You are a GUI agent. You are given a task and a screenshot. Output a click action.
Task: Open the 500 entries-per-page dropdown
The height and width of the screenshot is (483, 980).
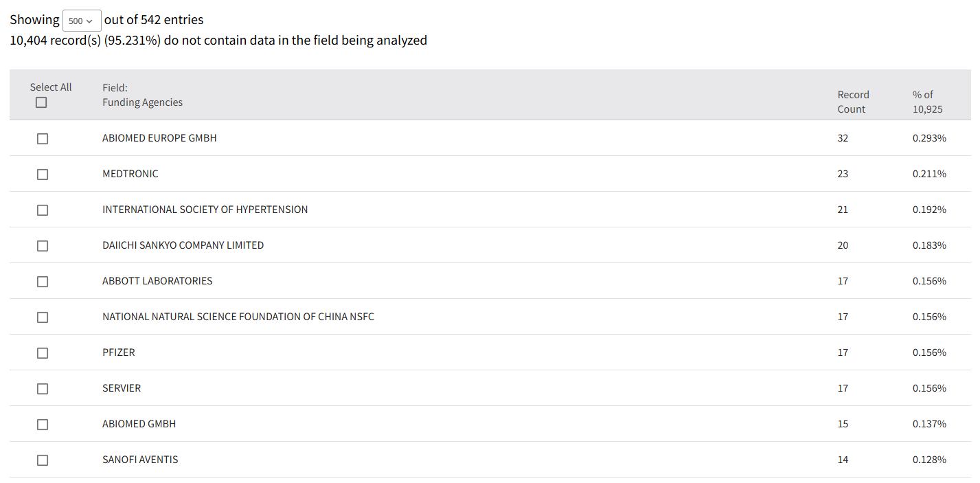[82, 21]
